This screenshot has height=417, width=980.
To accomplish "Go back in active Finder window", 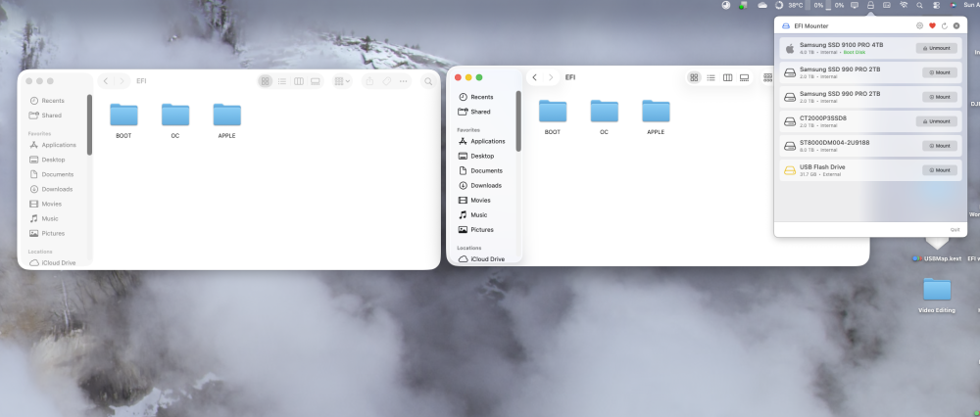I will coord(534,77).
